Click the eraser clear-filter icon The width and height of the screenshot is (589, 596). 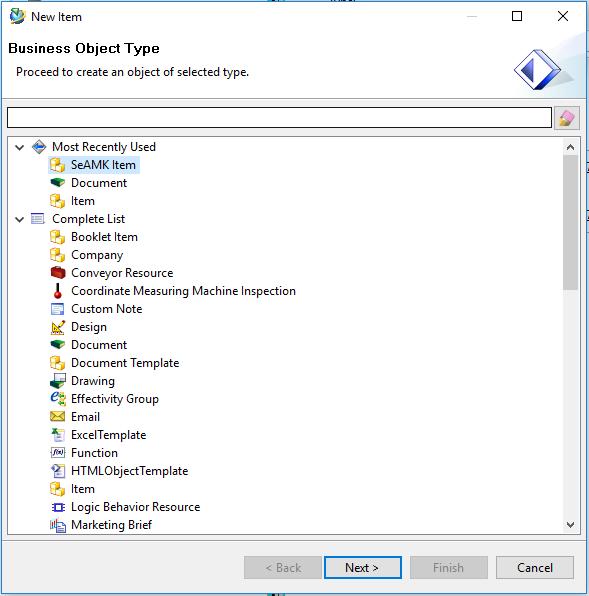(567, 118)
